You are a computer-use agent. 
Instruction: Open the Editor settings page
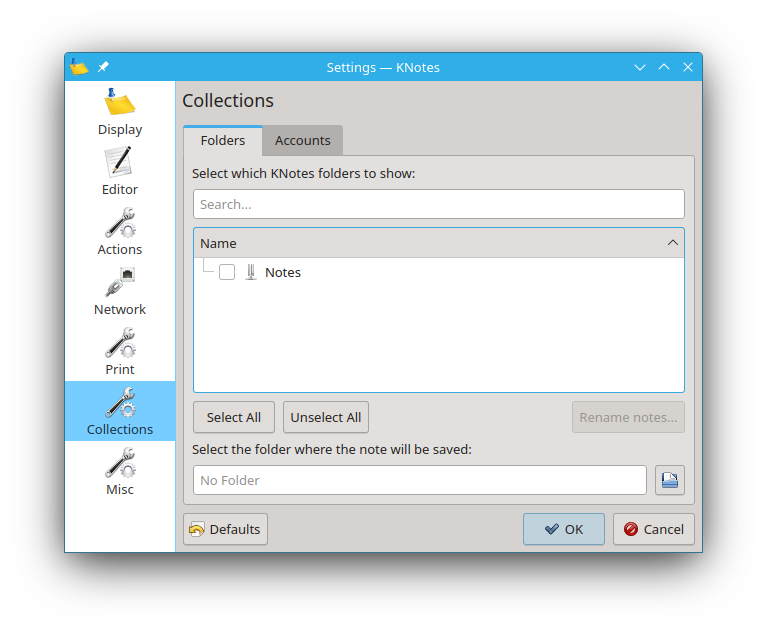click(120, 171)
